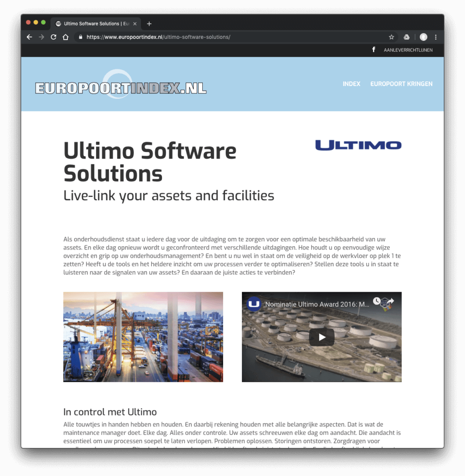This screenshot has height=476, width=465.
Task: Click the blue Ultimo company logo
Action: point(358,145)
